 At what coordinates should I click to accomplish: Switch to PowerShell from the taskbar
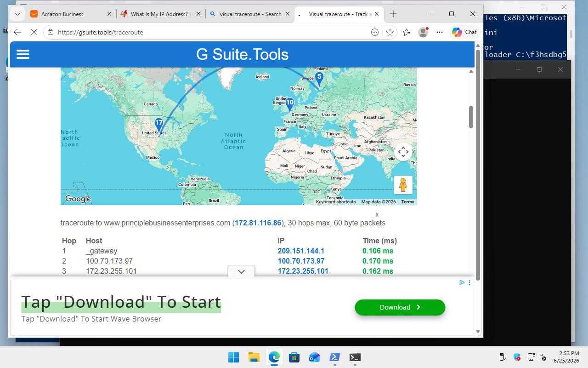pos(334,357)
